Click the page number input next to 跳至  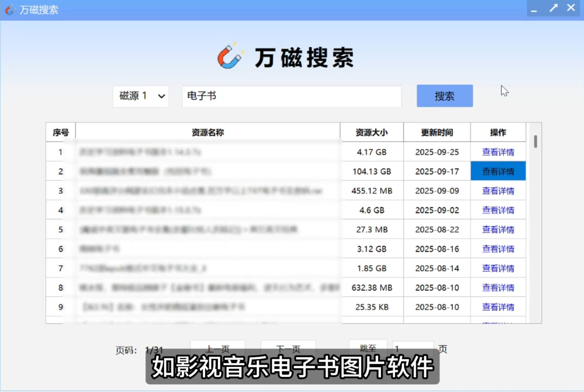(413, 349)
